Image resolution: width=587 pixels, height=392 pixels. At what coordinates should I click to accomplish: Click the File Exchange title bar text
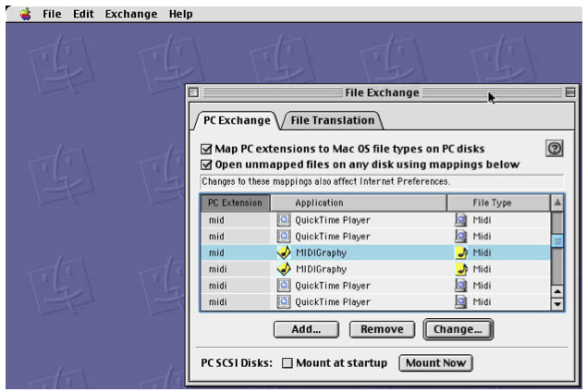click(x=382, y=92)
